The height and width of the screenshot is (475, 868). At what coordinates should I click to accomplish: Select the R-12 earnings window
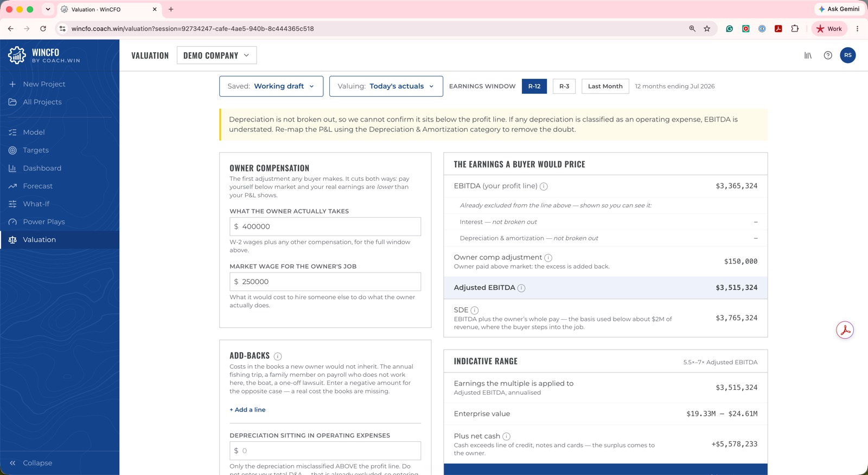pos(534,86)
